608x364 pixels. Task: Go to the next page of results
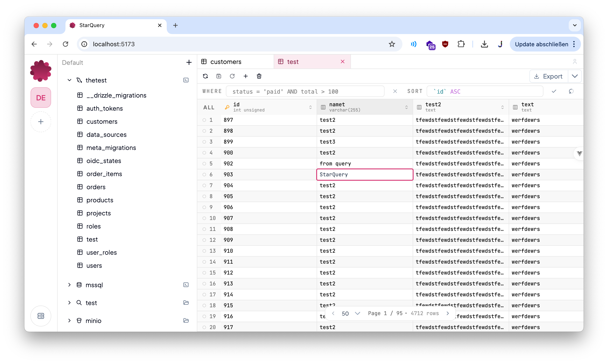click(448, 313)
